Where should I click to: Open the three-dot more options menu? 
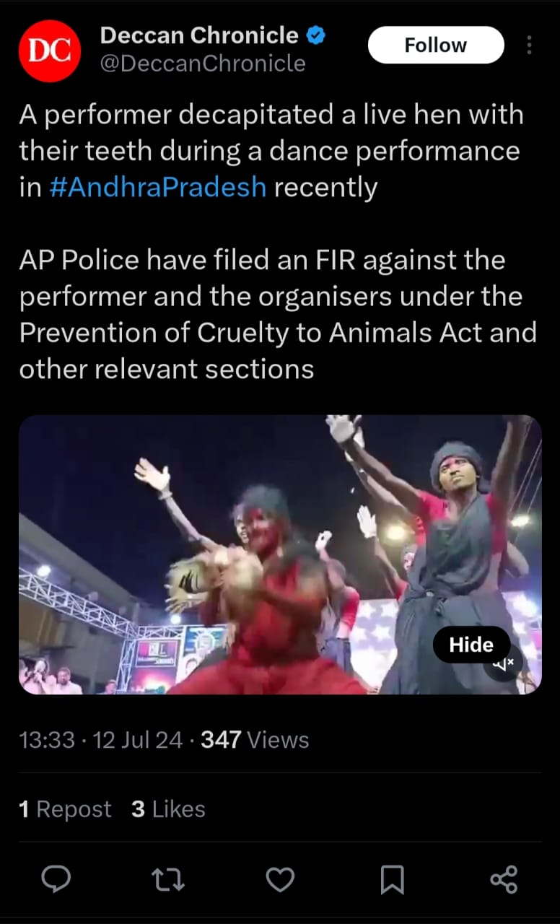click(x=529, y=45)
